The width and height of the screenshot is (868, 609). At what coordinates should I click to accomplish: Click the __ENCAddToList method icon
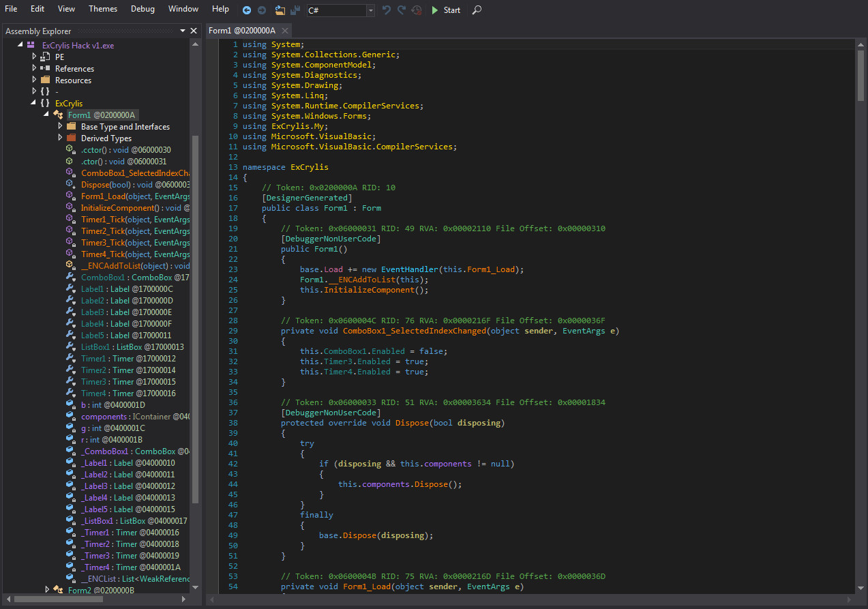70,265
